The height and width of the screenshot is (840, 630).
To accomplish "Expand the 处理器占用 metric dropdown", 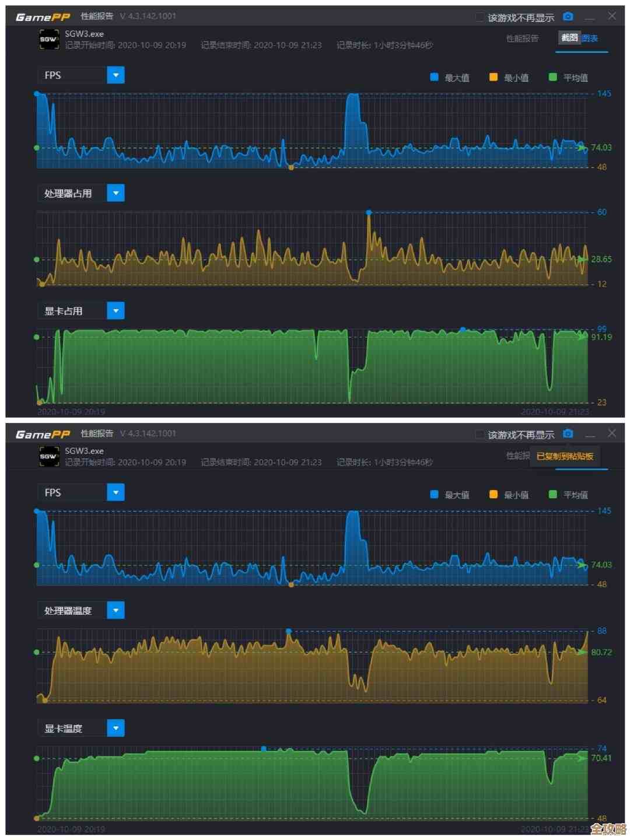I will [116, 193].
